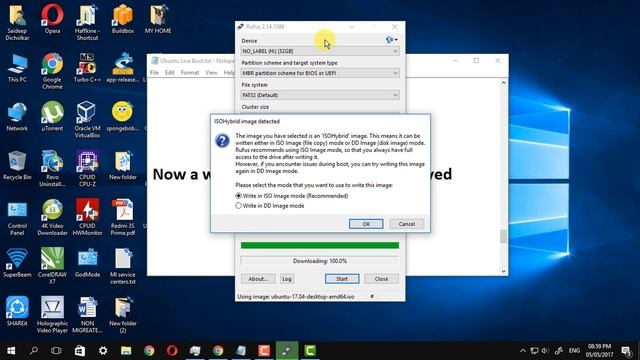Launch Turbo C++ from desktop

click(x=87, y=68)
